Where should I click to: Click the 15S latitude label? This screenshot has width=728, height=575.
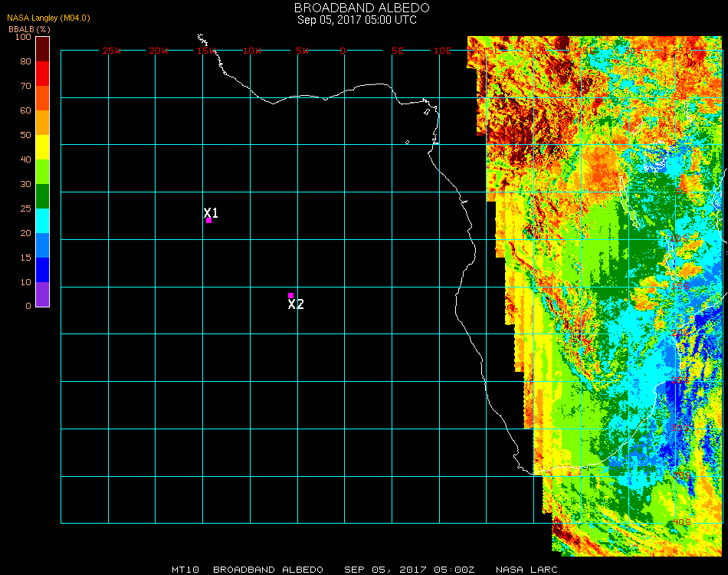(680, 286)
